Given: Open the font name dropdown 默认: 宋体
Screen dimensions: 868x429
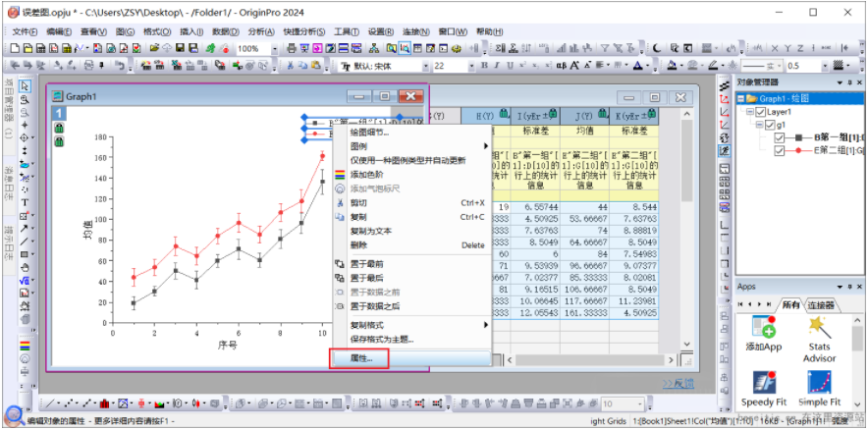Looking at the screenshot, I should click(x=425, y=66).
